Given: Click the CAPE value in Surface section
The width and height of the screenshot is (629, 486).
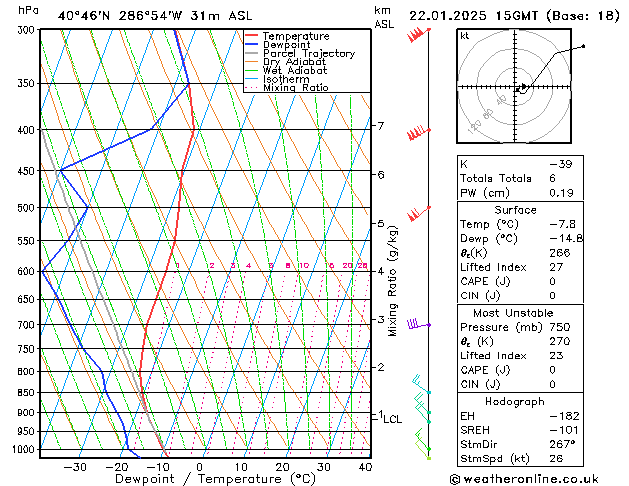Looking at the screenshot, I should click(552, 281).
